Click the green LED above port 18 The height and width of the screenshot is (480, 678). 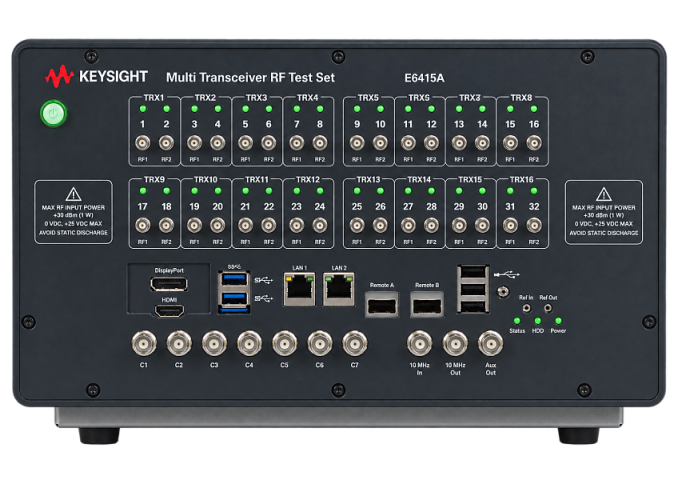166,191
